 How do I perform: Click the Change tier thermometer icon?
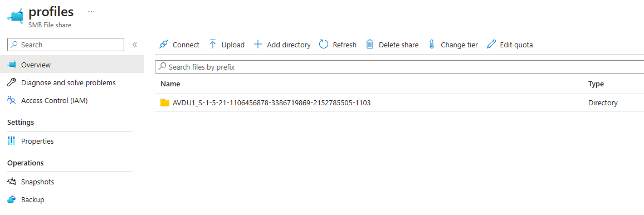tap(432, 45)
